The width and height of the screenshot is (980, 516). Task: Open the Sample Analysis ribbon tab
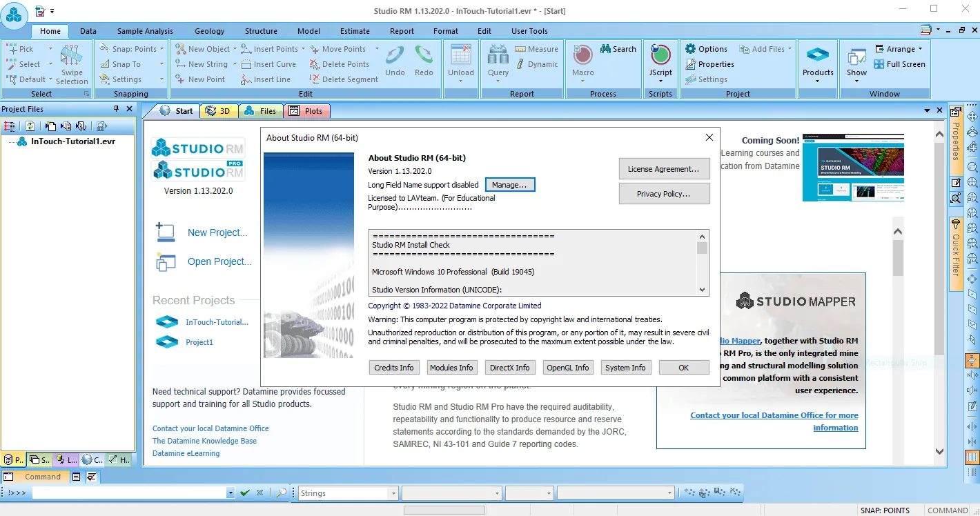tap(145, 31)
